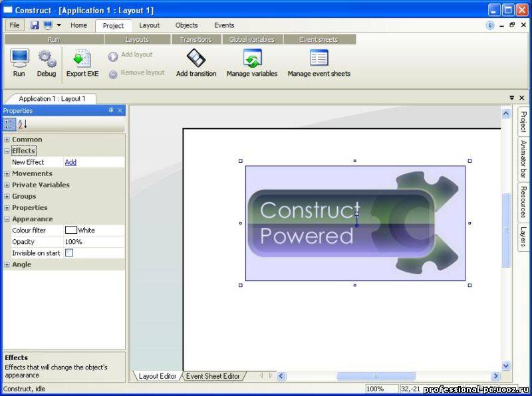The height and width of the screenshot is (396, 532).
Task: Click the Add link for New Effect
Action: click(x=70, y=162)
